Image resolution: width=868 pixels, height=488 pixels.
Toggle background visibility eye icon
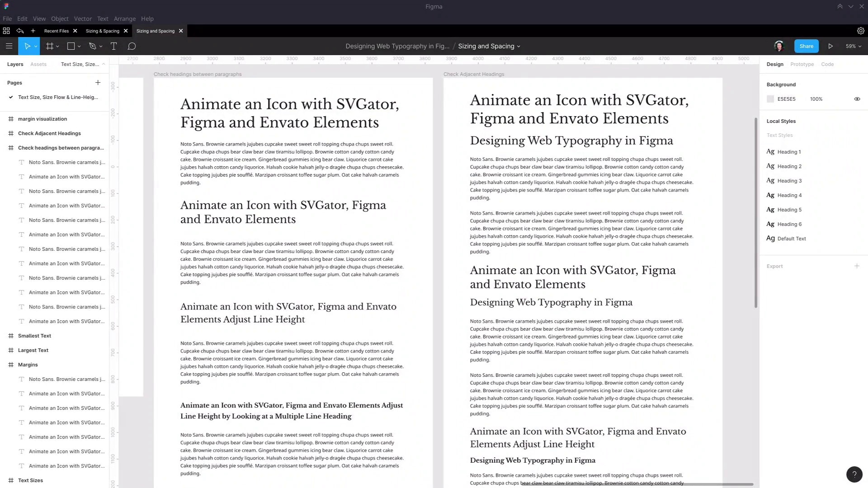pyautogui.click(x=857, y=99)
